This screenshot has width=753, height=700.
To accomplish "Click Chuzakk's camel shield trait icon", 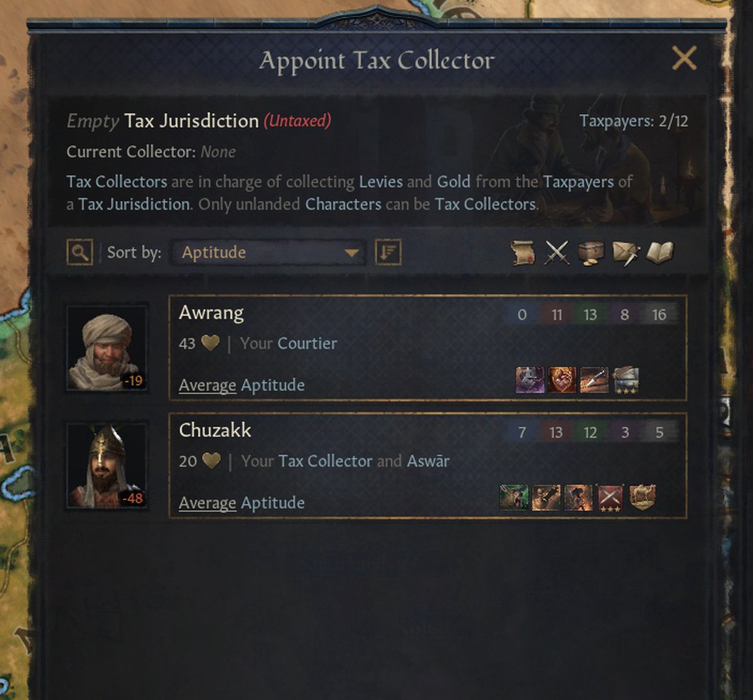I will click(643, 497).
